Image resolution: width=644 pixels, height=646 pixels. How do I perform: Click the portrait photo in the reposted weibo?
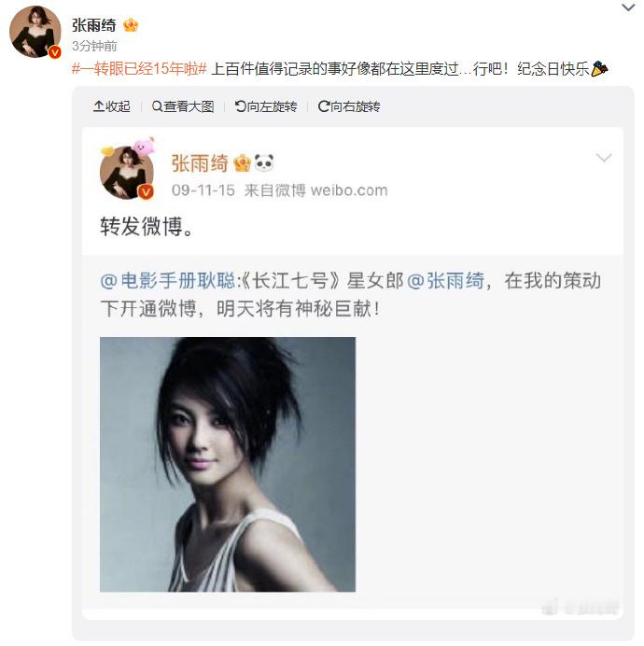(x=228, y=464)
